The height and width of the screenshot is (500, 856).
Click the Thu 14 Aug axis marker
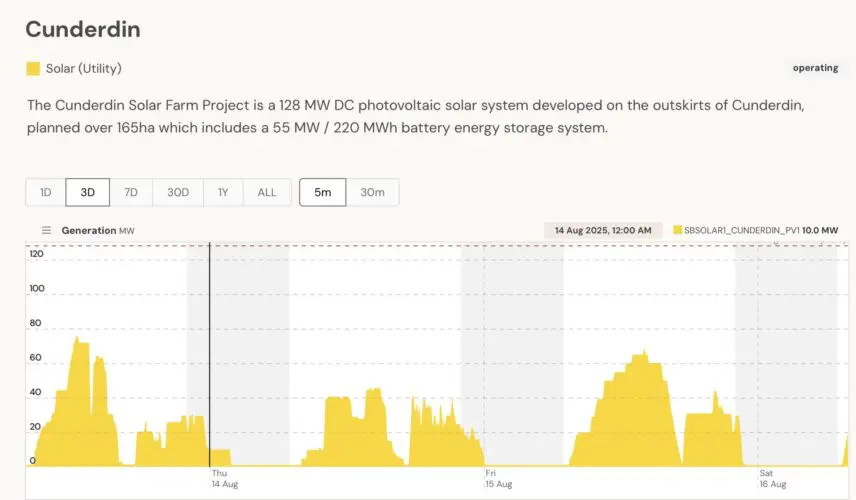pyautogui.click(x=224, y=478)
